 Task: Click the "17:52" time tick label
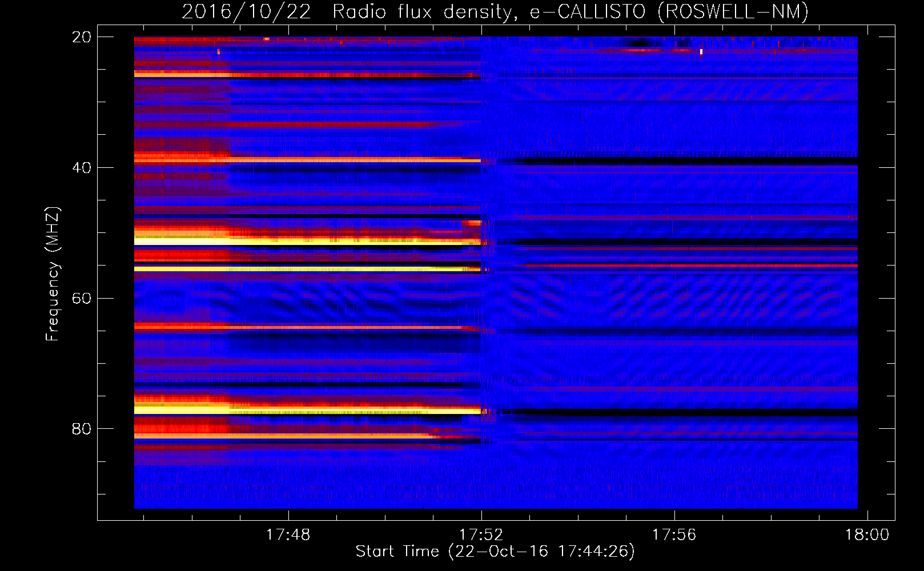(x=481, y=534)
